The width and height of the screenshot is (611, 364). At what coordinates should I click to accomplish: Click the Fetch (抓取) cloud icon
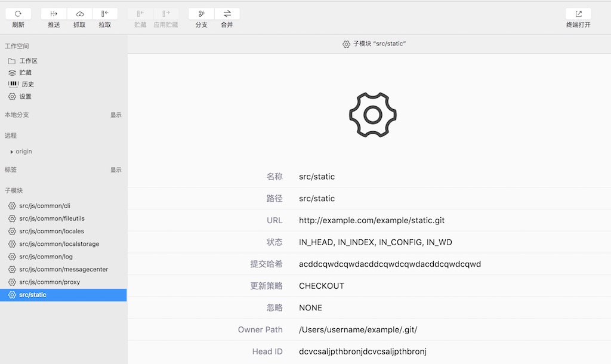(x=79, y=14)
